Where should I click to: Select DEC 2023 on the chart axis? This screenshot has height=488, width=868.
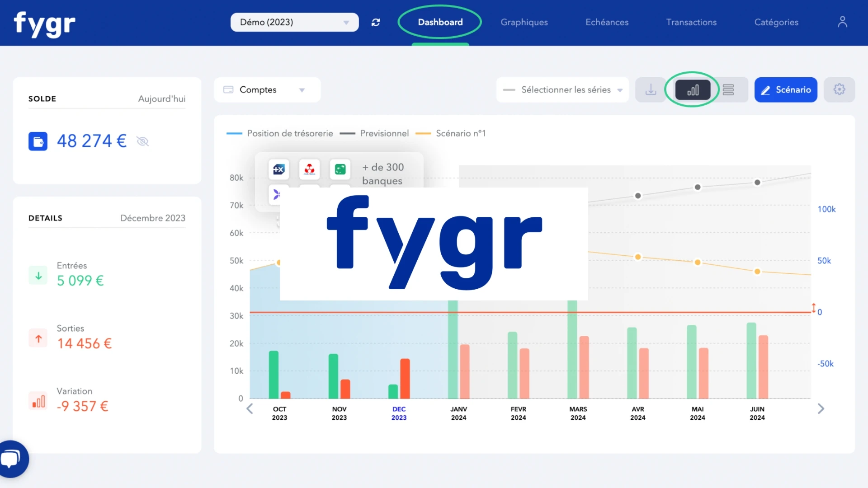399,413
